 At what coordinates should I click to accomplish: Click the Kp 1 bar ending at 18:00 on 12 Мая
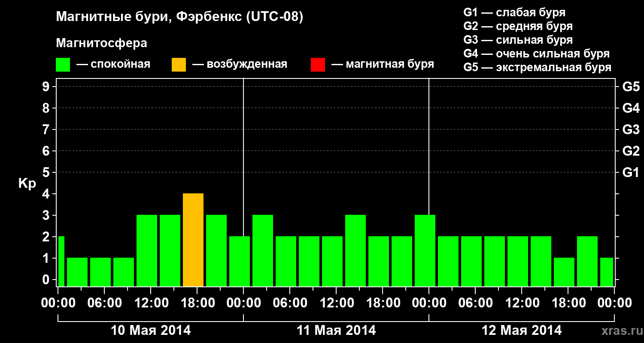(x=564, y=272)
